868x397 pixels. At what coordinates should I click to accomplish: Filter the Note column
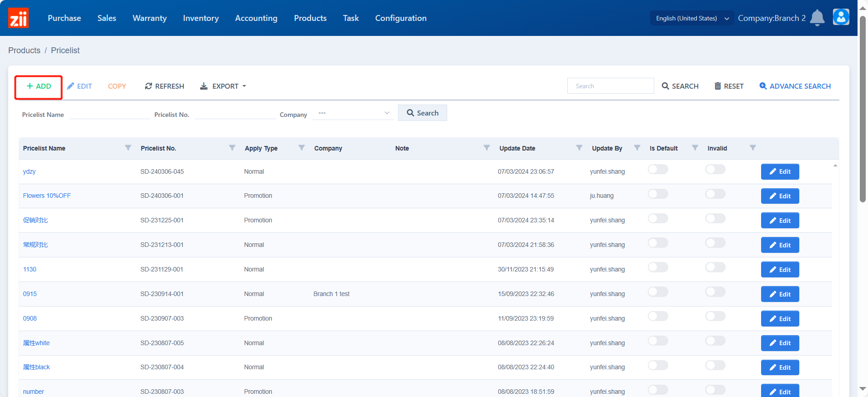tap(486, 148)
